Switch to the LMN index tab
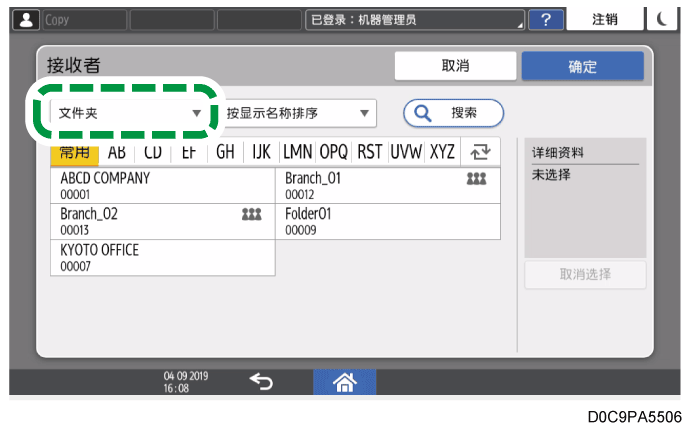The height and width of the screenshot is (427, 691). pos(297,152)
